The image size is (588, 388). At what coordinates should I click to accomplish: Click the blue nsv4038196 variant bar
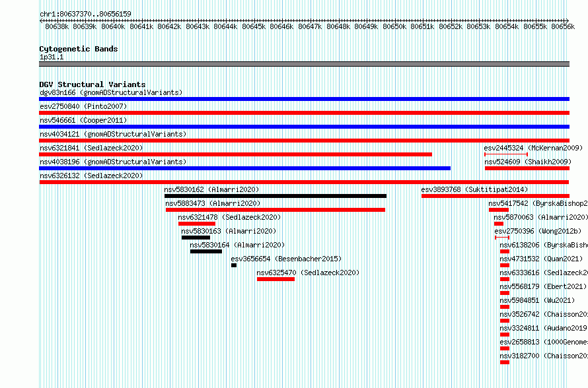pyautogui.click(x=245, y=168)
